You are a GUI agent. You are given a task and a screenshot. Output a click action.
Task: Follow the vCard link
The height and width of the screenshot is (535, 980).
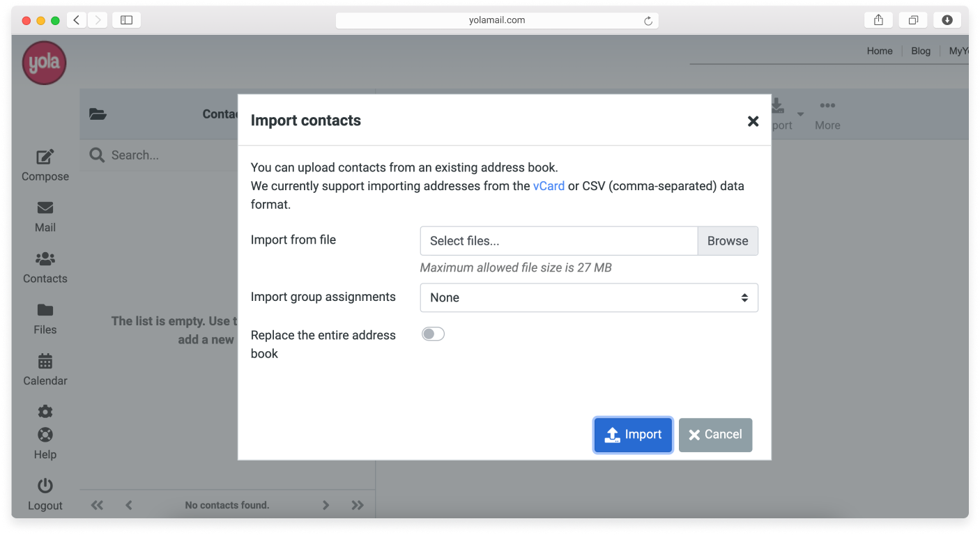pyautogui.click(x=549, y=186)
